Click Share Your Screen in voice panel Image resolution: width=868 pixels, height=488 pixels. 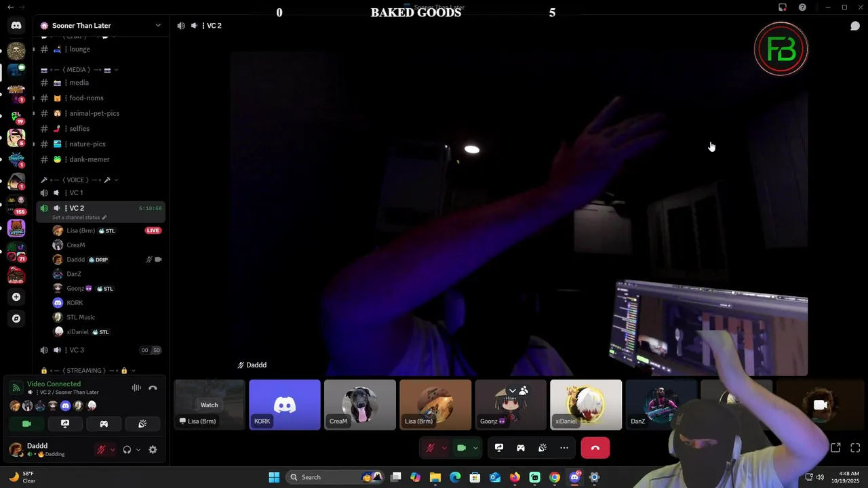click(x=65, y=424)
